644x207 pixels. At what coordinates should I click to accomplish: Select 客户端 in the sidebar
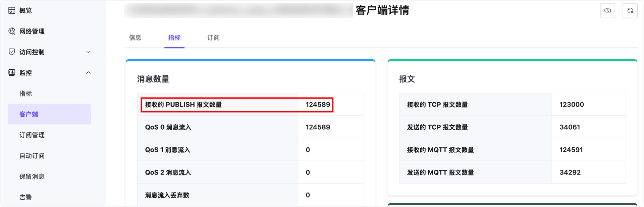point(29,114)
